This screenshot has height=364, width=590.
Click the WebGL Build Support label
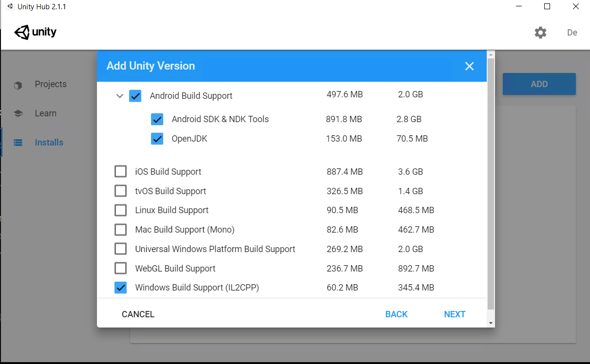tap(175, 269)
